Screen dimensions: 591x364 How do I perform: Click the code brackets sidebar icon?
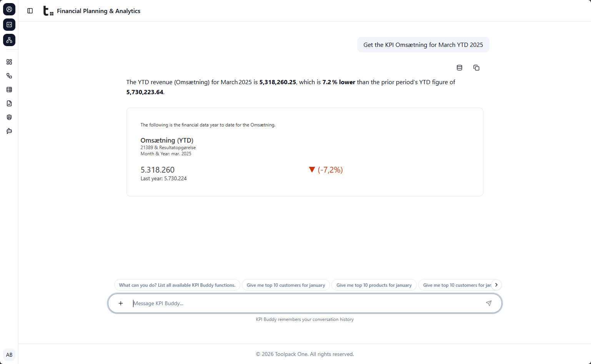[x=9, y=25]
